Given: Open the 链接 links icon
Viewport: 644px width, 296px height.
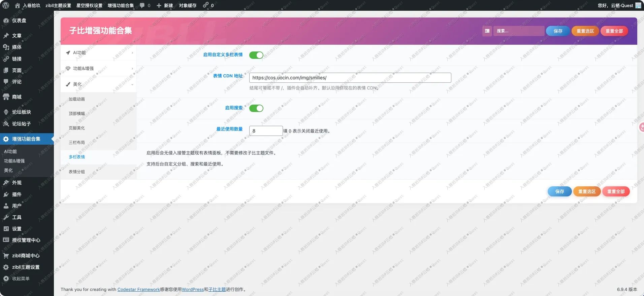Looking at the screenshot, I should coord(6,59).
